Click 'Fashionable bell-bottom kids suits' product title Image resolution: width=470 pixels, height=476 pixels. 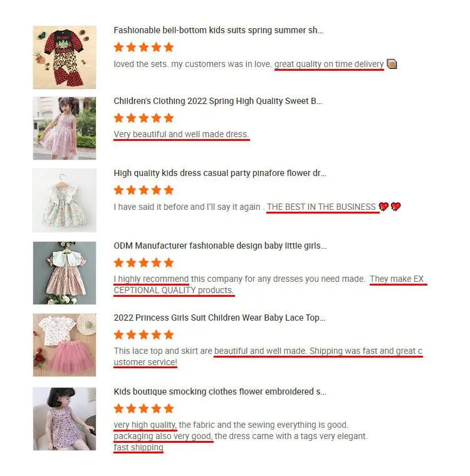219,30
